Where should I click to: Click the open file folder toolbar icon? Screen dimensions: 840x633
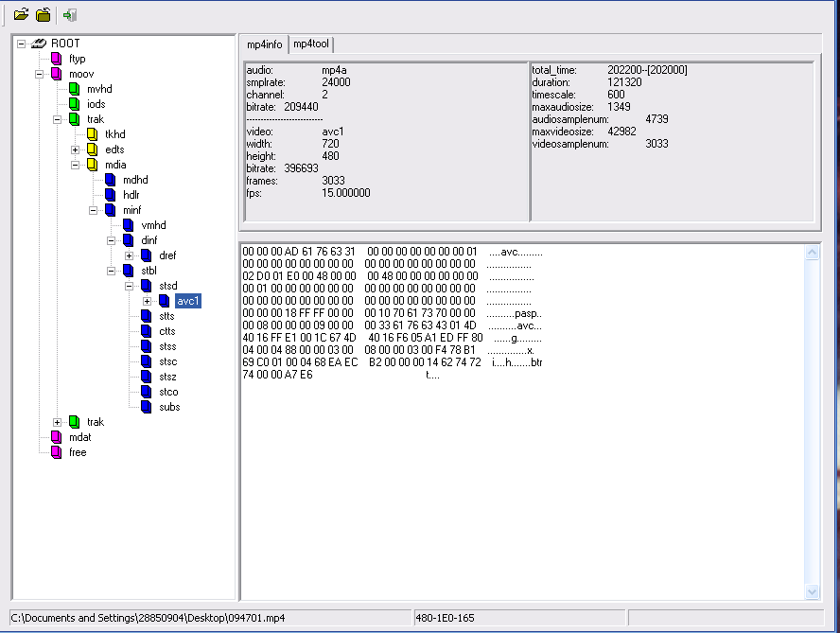(x=21, y=14)
